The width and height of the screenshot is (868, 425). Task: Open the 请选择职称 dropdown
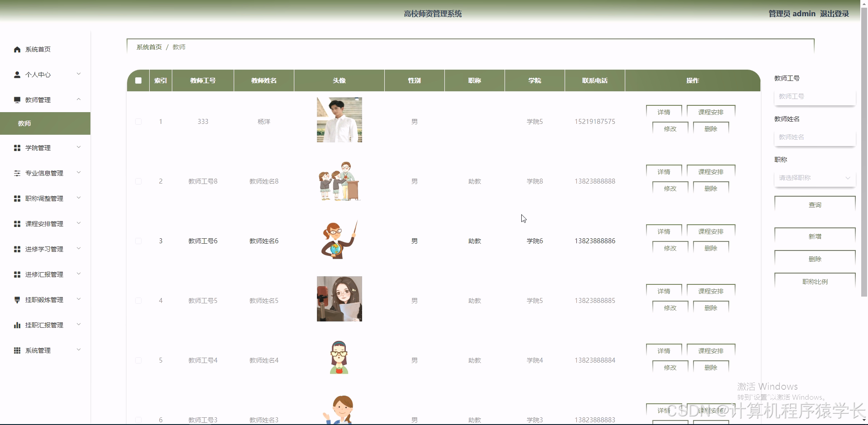click(x=815, y=178)
